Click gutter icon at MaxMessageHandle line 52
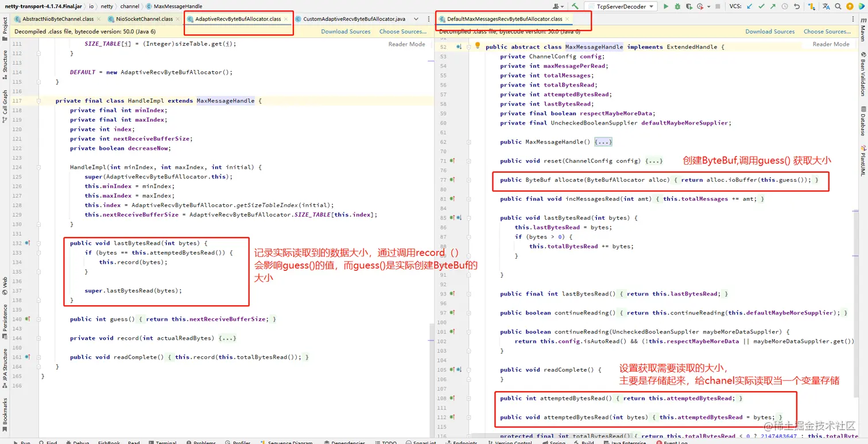 point(459,47)
